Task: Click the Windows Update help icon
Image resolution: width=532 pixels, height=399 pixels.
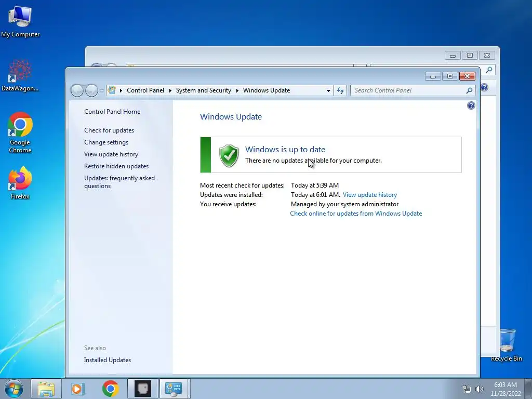Action: point(471,105)
